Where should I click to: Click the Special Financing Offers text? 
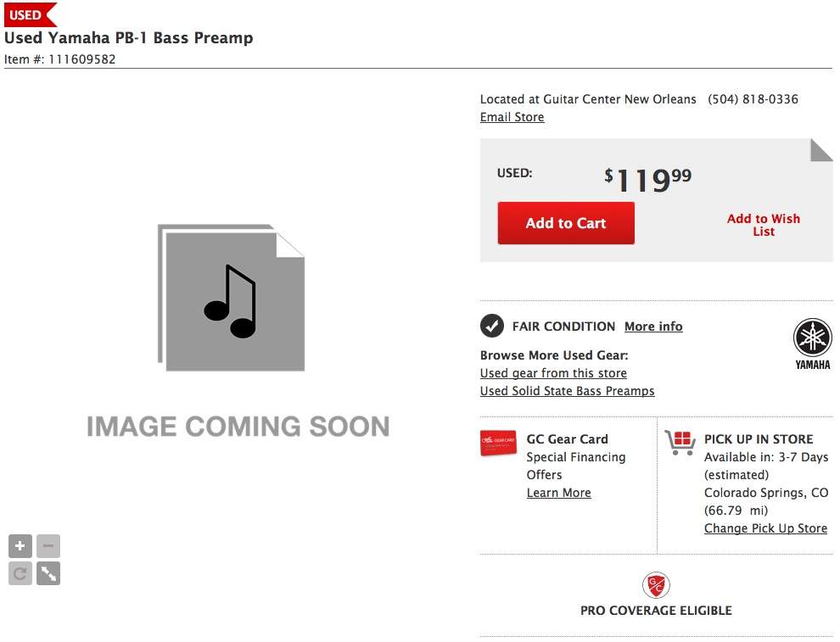tap(576, 466)
